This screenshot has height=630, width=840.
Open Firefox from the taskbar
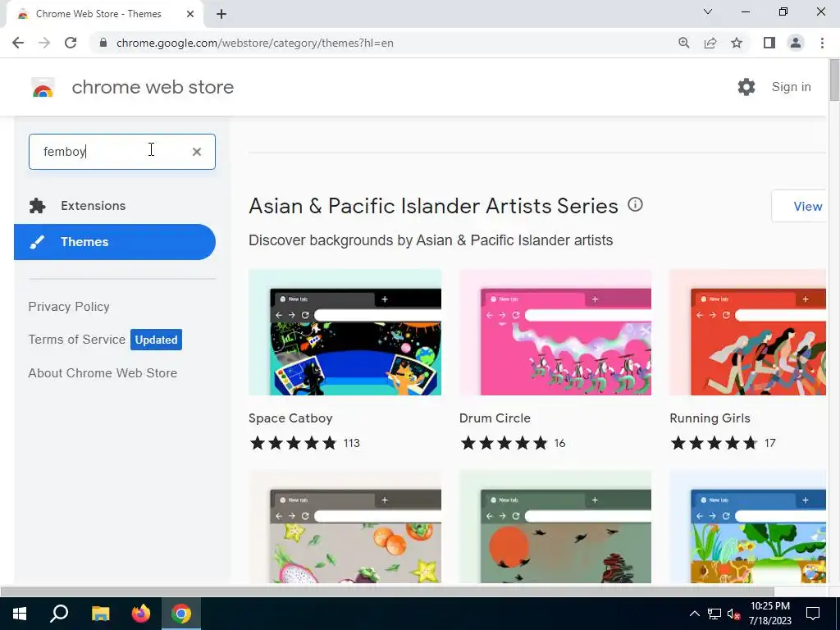[x=141, y=614]
